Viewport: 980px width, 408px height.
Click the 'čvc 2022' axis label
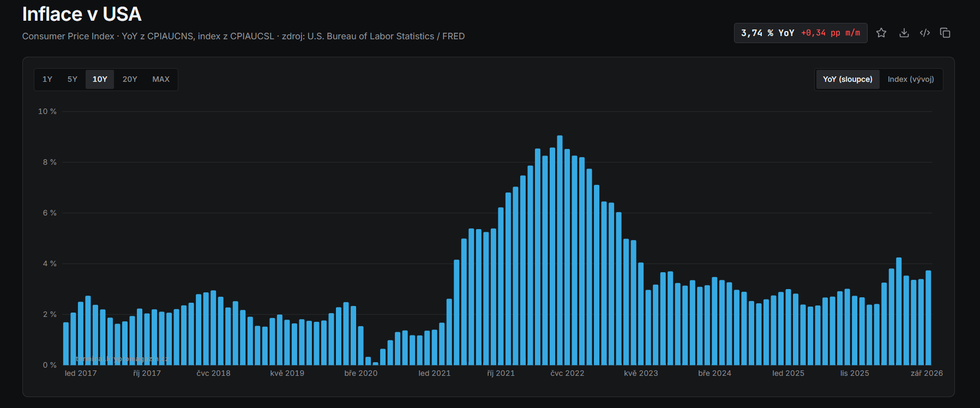(x=567, y=373)
